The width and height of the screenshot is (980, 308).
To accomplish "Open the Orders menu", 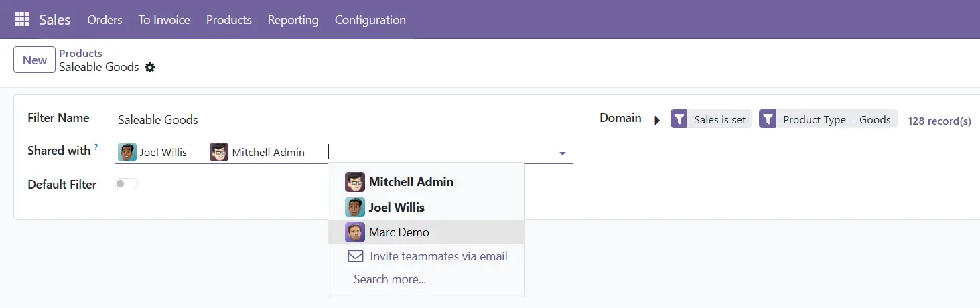I will point(104,20).
